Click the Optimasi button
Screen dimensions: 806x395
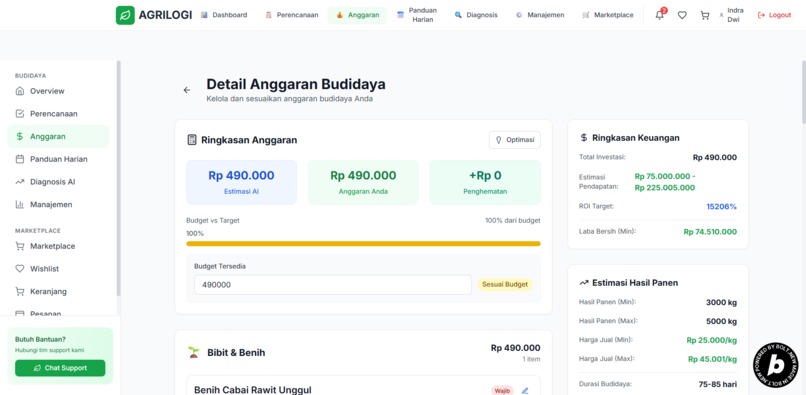point(515,140)
